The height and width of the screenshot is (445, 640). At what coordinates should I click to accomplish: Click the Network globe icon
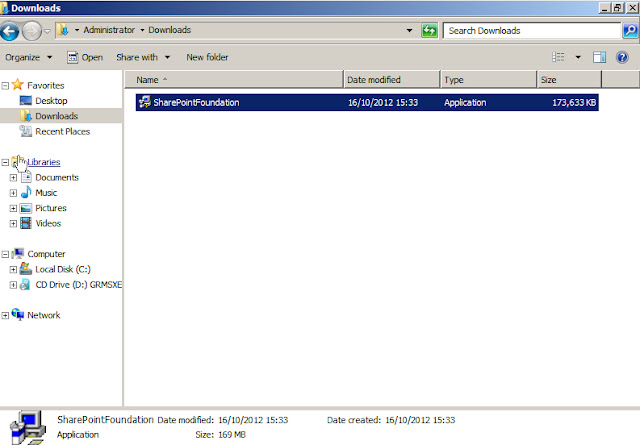18,314
